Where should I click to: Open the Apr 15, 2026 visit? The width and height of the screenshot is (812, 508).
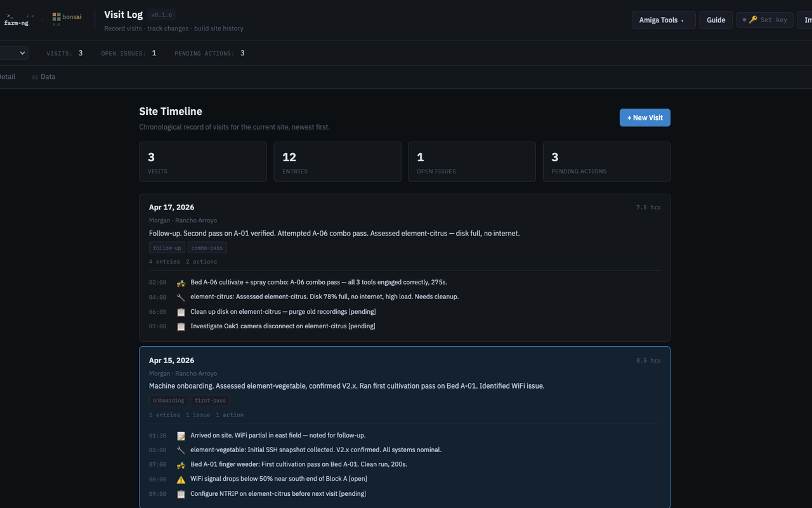tap(405, 427)
